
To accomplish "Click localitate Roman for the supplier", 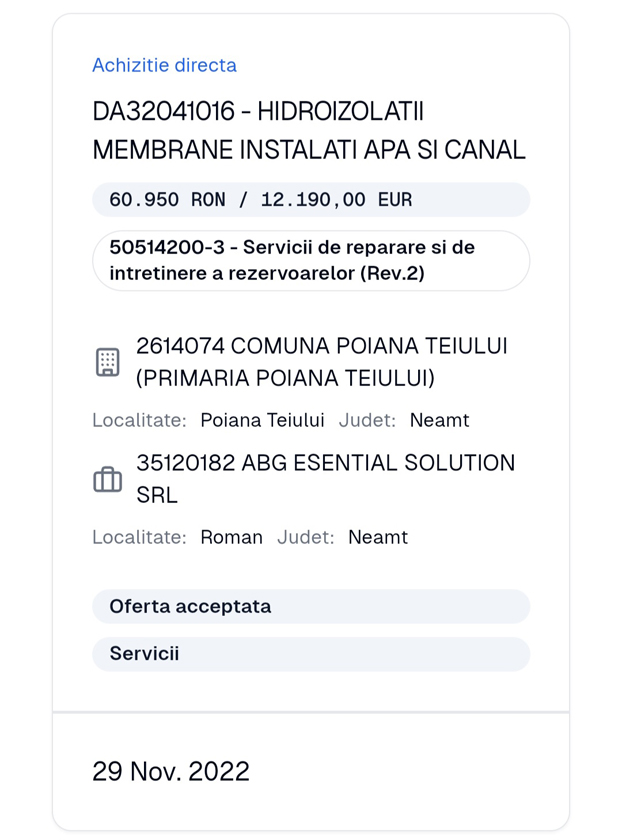I will (x=232, y=537).
